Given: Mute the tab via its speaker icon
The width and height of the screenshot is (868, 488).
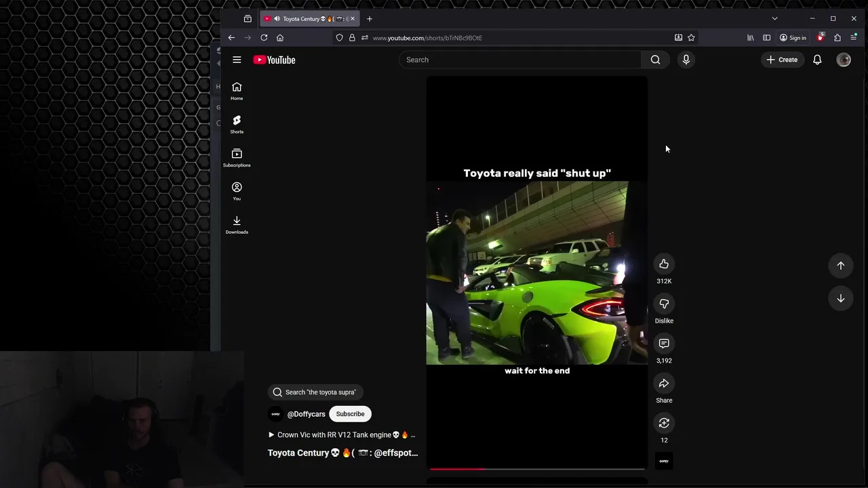Looking at the screenshot, I should (277, 19).
